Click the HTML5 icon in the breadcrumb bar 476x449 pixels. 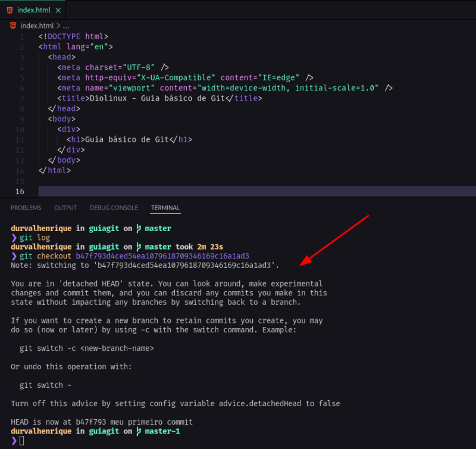(12, 26)
